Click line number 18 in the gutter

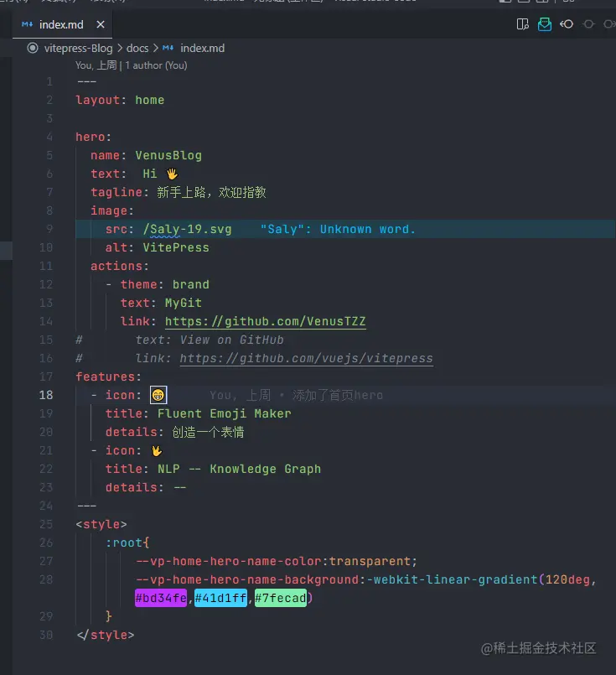46,395
